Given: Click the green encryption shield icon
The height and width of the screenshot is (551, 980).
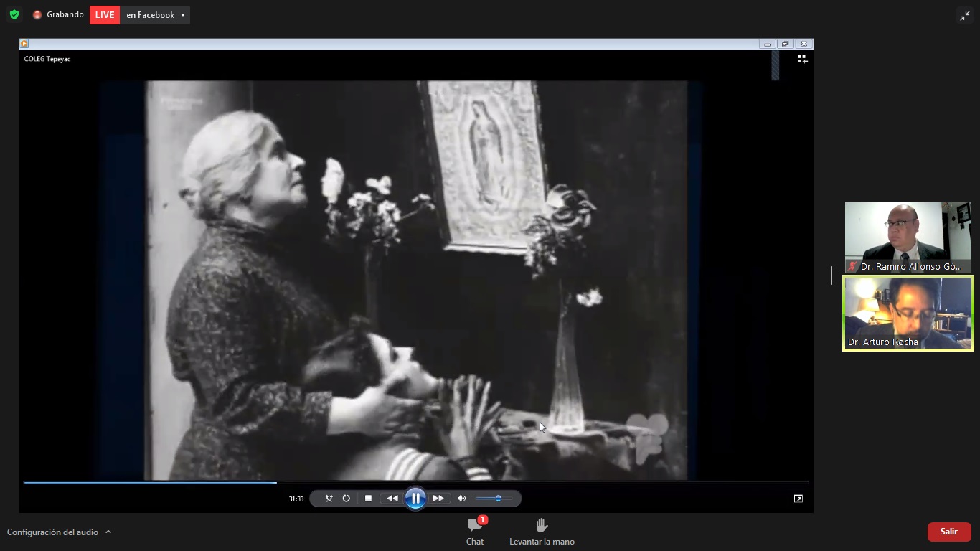Looking at the screenshot, I should 14,14.
